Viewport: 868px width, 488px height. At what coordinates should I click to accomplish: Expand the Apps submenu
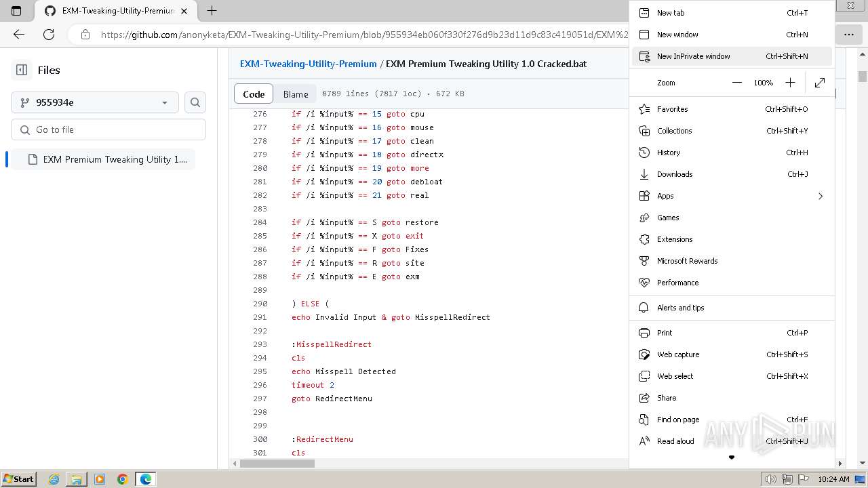(x=732, y=196)
